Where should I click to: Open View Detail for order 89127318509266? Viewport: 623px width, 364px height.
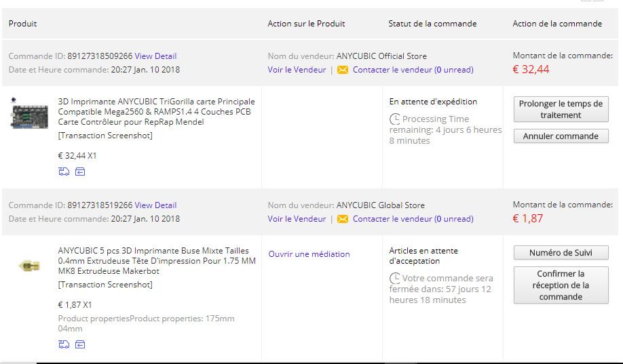pos(155,56)
